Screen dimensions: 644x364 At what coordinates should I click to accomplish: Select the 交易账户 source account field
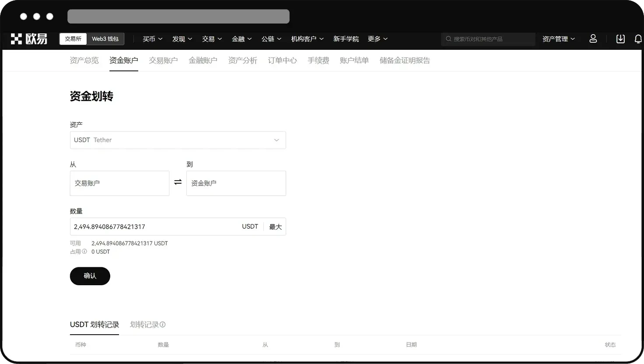coord(119,183)
